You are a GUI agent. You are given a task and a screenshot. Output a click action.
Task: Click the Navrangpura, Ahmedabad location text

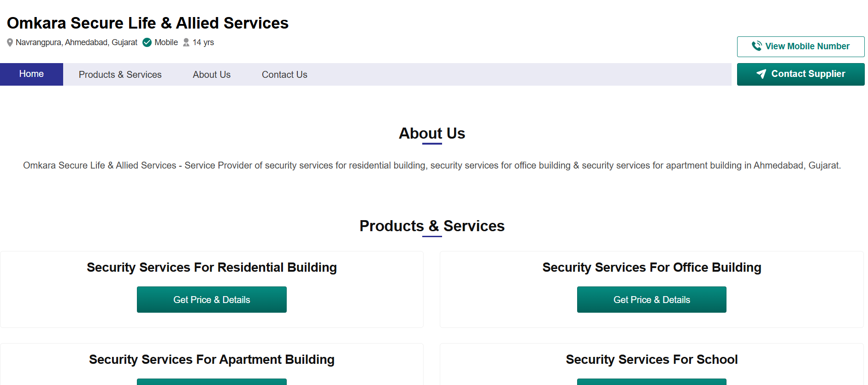pos(76,42)
